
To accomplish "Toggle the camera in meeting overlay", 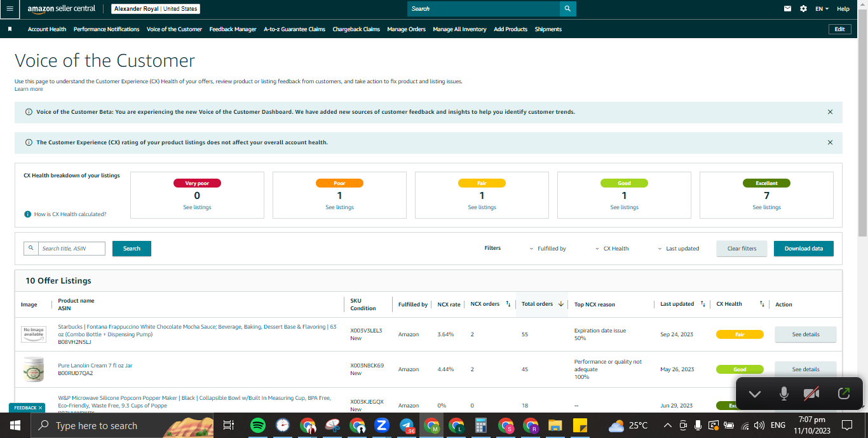I will click(811, 394).
